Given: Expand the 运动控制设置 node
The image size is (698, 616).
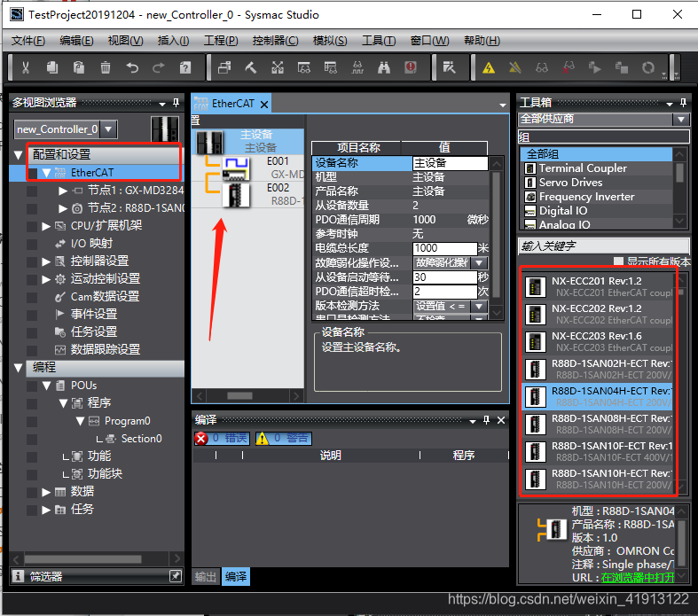Looking at the screenshot, I should pyautogui.click(x=46, y=279).
